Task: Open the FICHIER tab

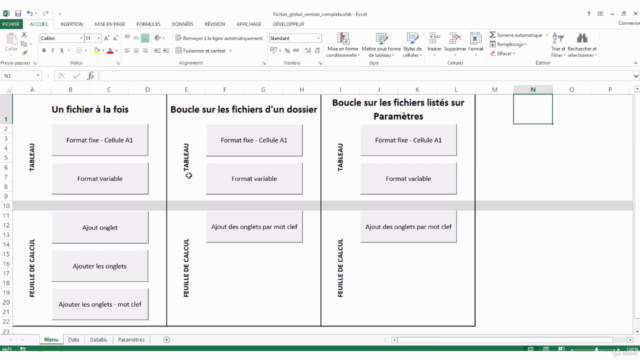Action: 11,24
